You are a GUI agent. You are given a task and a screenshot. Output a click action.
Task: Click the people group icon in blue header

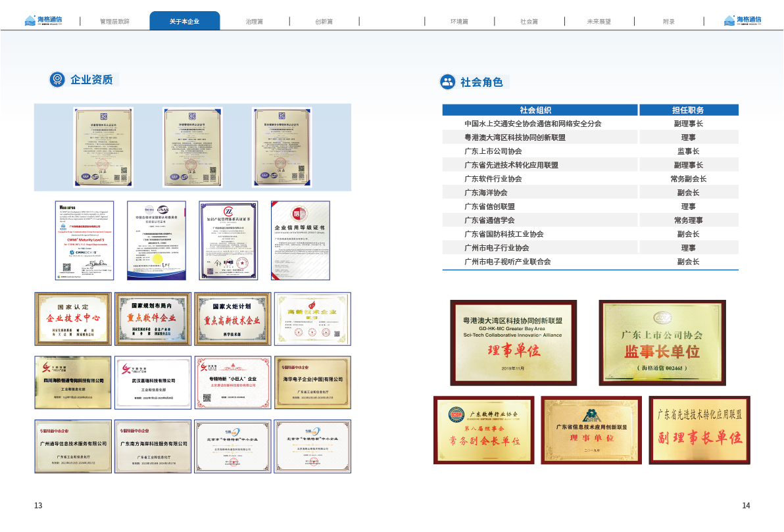pyautogui.click(x=447, y=82)
